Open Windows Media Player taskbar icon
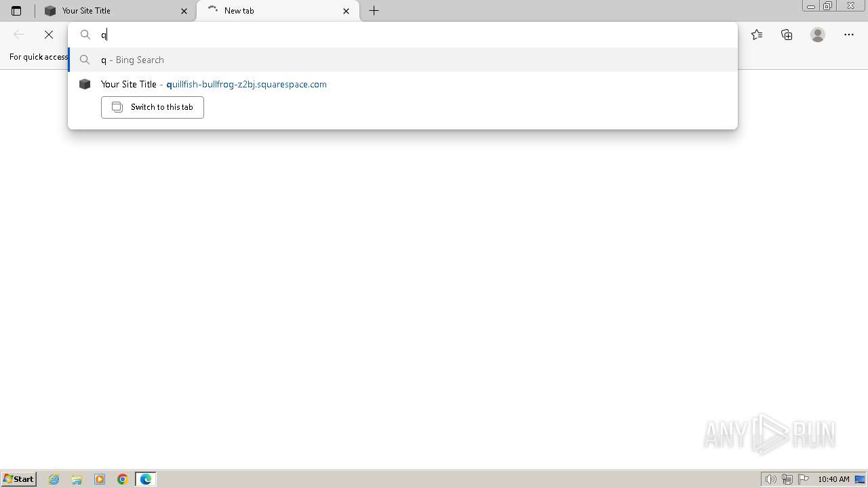The image size is (868, 488). [x=100, y=479]
